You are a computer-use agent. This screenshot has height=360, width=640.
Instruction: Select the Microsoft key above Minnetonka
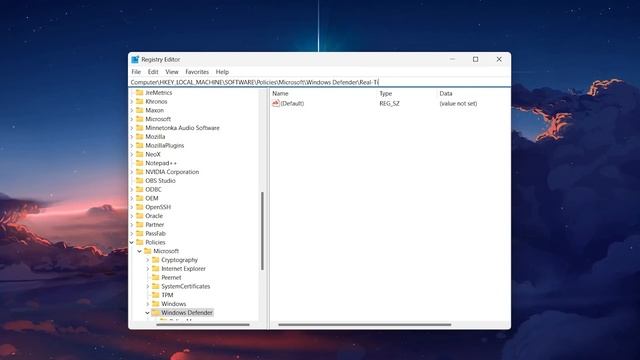tap(158, 119)
